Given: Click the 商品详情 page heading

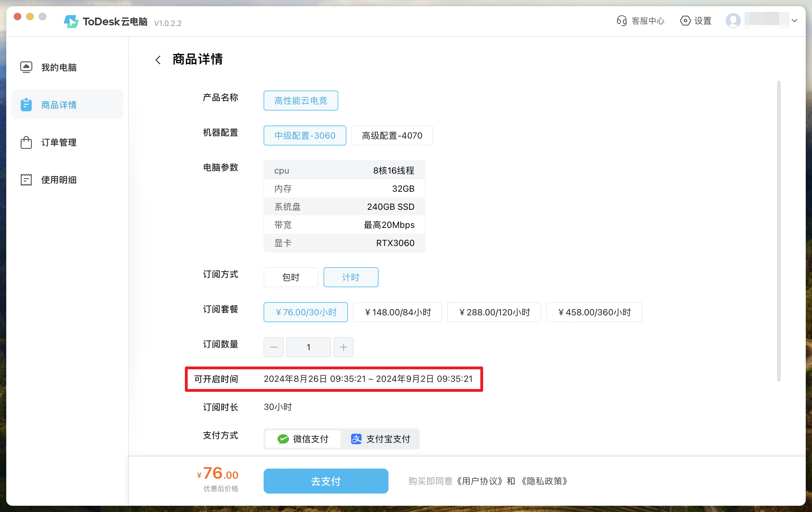Looking at the screenshot, I should 198,59.
